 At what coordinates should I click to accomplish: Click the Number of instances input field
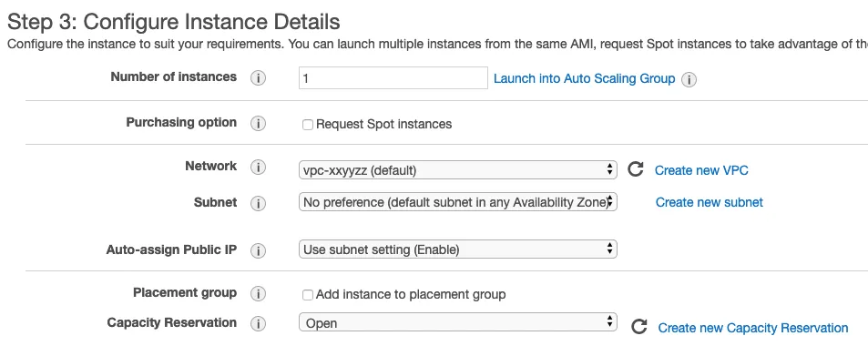[393, 78]
